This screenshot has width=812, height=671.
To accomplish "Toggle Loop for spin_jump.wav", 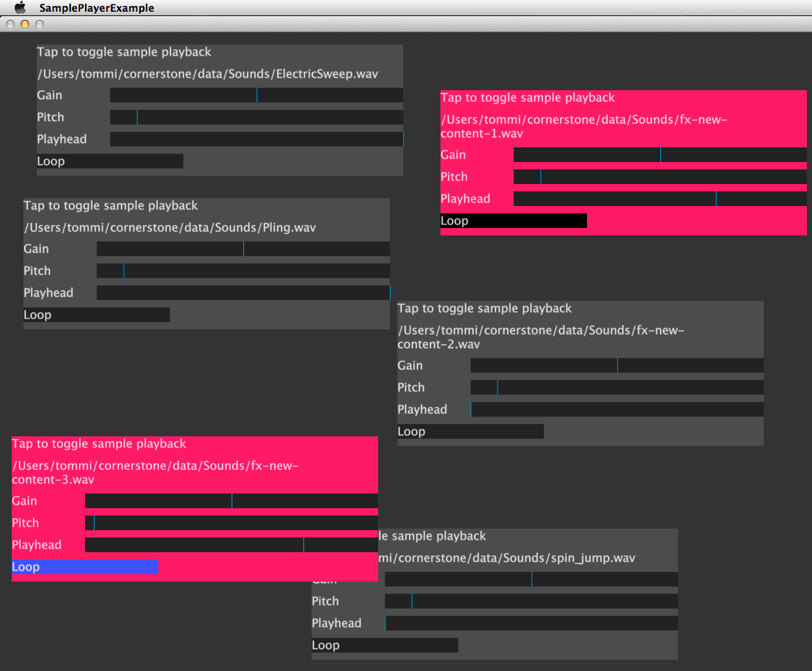I will pyautogui.click(x=385, y=645).
